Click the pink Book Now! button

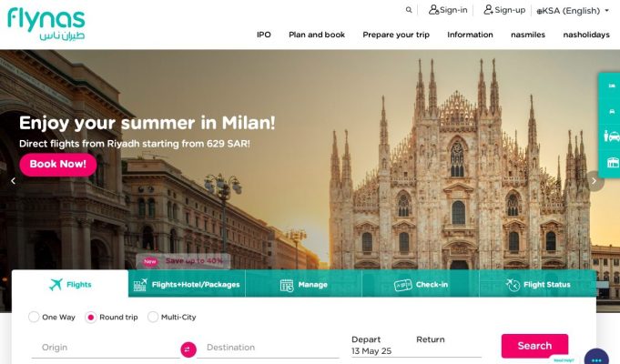[58, 164]
